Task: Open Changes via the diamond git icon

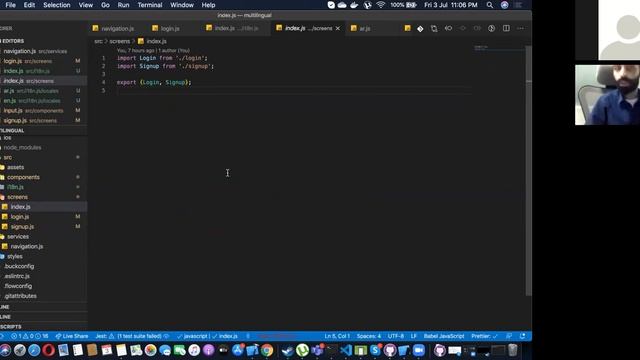Action: [x=420, y=29]
